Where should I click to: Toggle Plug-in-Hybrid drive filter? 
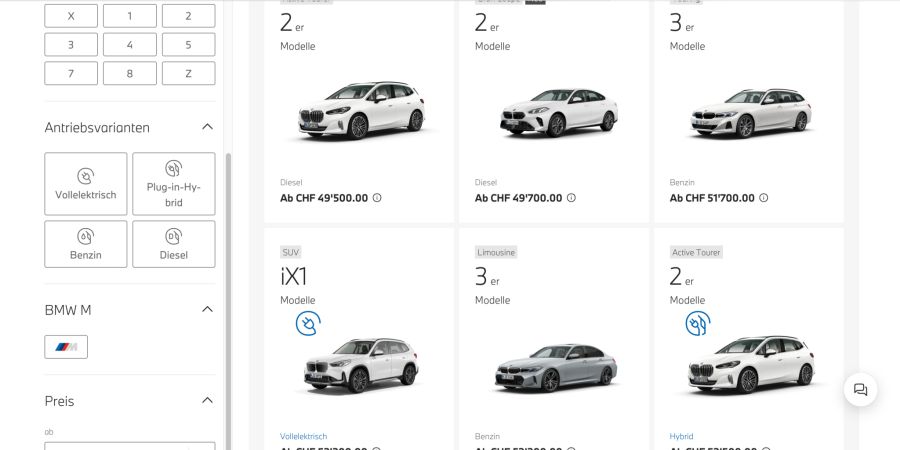point(174,184)
